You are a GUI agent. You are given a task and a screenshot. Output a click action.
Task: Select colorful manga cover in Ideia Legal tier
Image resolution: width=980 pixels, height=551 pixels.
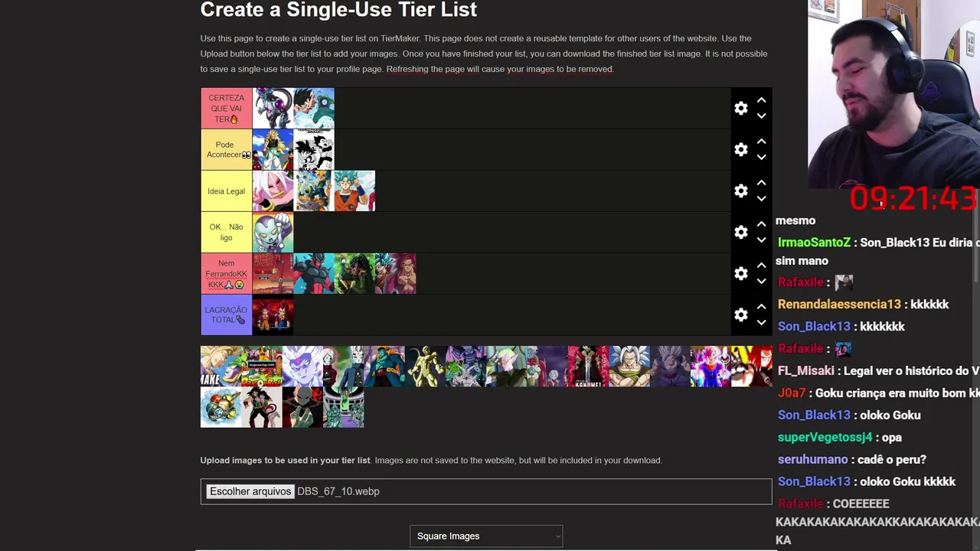314,191
